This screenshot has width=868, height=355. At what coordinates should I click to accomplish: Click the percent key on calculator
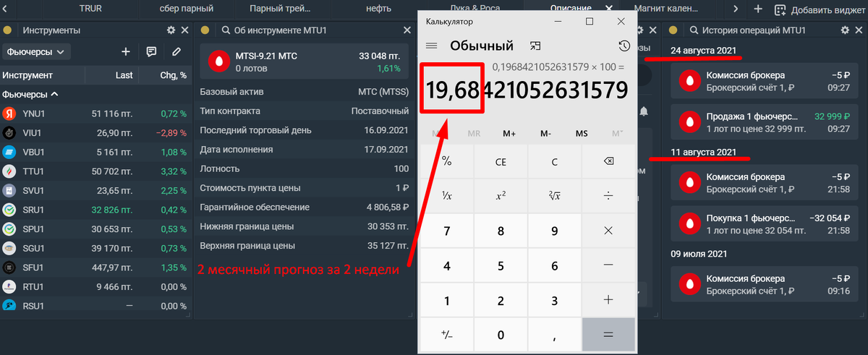coord(446,162)
